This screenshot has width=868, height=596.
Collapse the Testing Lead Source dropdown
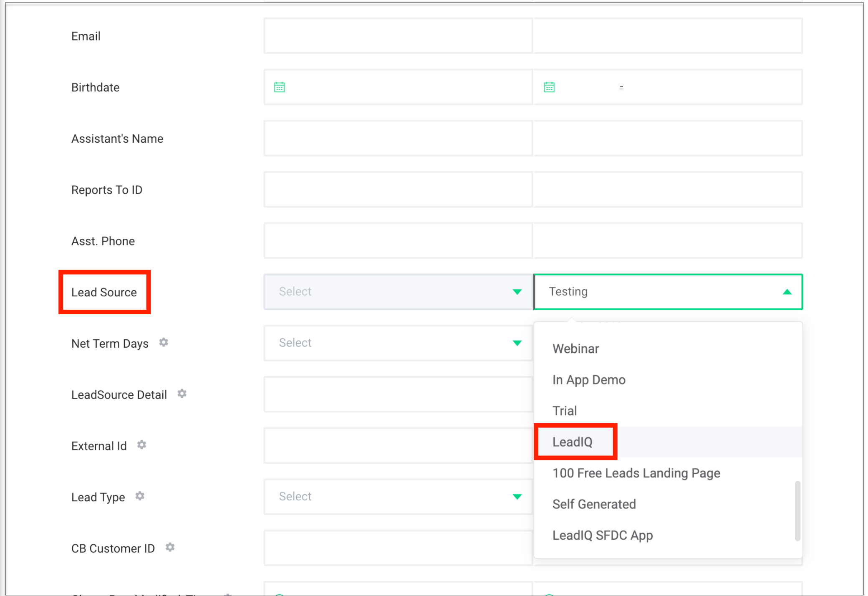click(787, 292)
